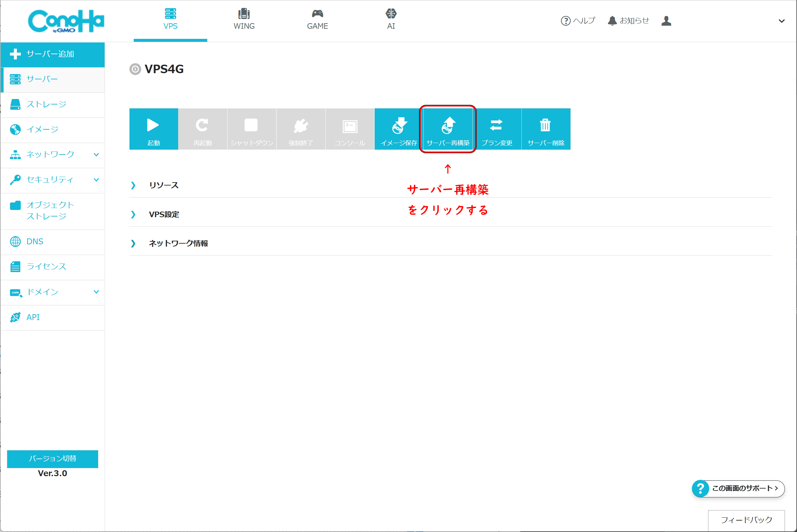The image size is (797, 532).
Task: Switch to the WING tab
Action: (244, 20)
